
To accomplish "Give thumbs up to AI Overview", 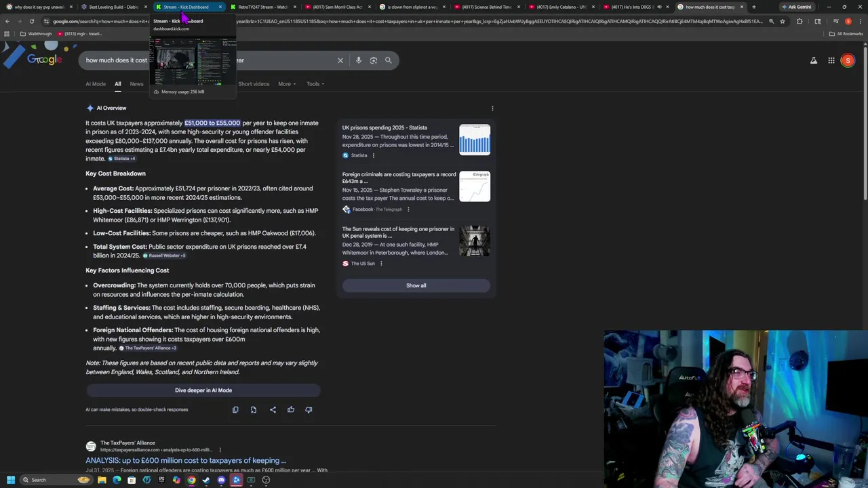I will (291, 409).
